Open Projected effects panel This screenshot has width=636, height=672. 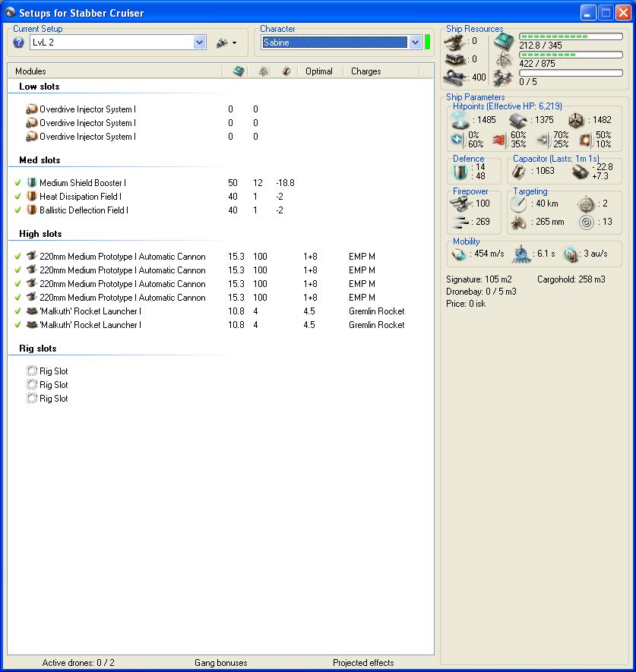click(x=363, y=663)
